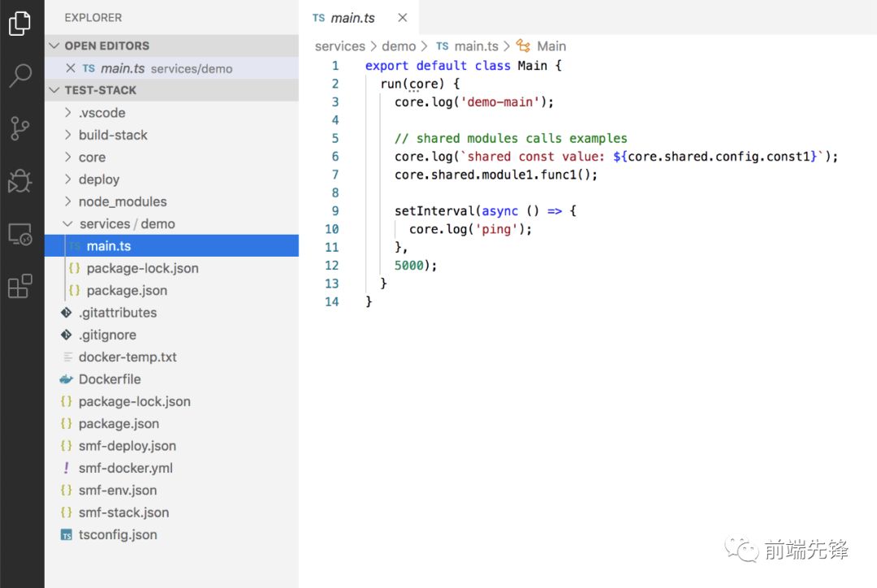
Task: Close main.ts in Open Editors list
Action: click(70, 68)
